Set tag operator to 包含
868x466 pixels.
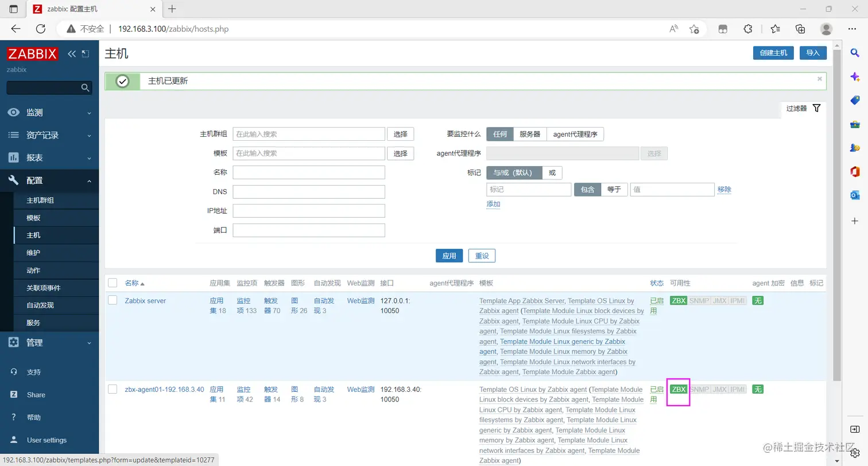587,190
